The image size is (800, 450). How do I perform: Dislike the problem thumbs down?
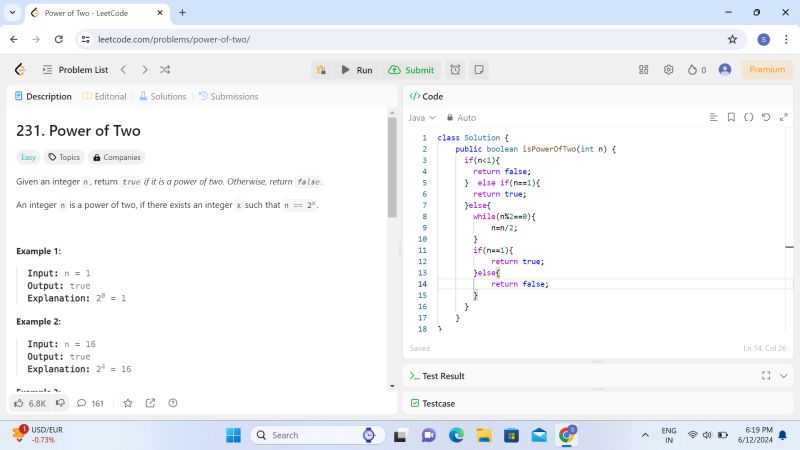click(60, 403)
